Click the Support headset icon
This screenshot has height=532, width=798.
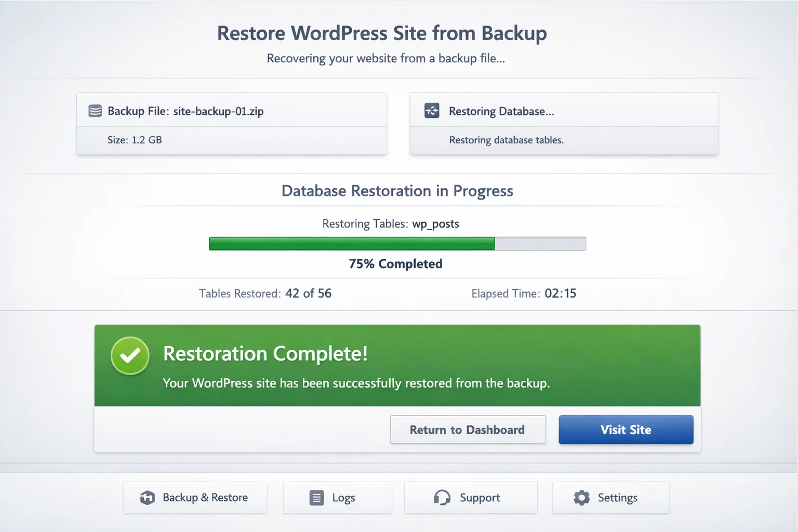442,498
